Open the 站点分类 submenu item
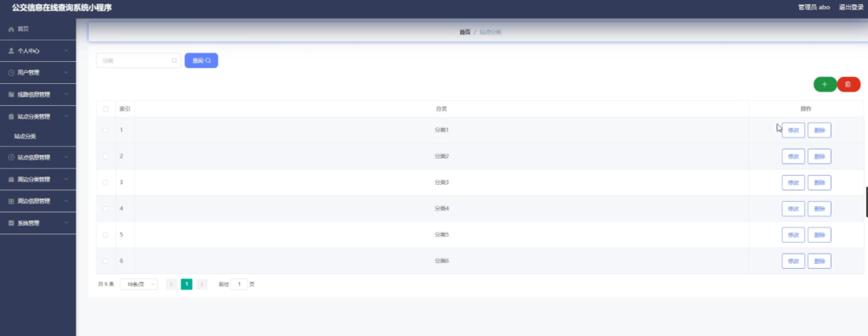This screenshot has height=336, width=868. coord(25,136)
